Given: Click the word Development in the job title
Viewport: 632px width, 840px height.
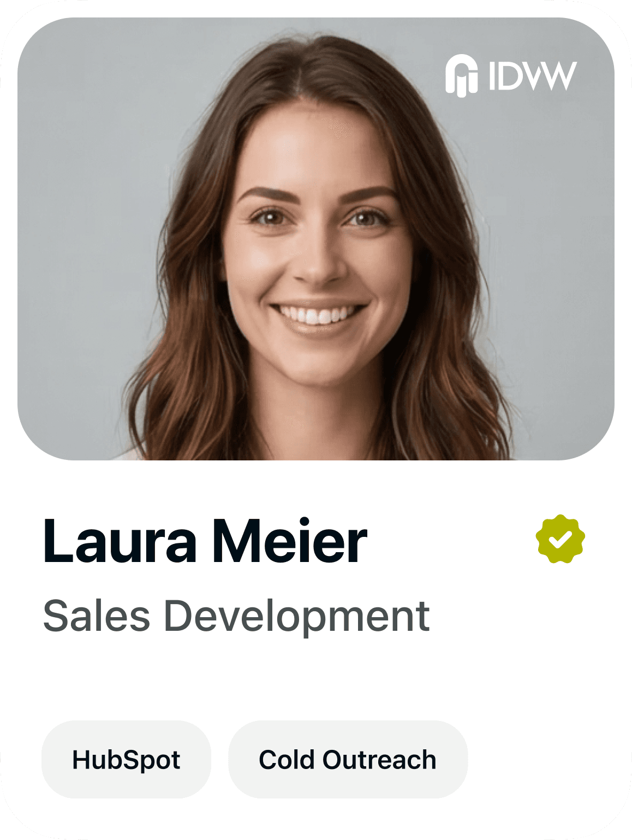Looking at the screenshot, I should click(x=297, y=616).
